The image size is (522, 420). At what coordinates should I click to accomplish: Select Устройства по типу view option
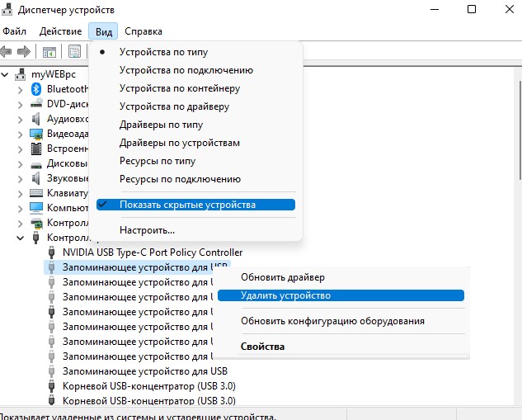coord(163,52)
